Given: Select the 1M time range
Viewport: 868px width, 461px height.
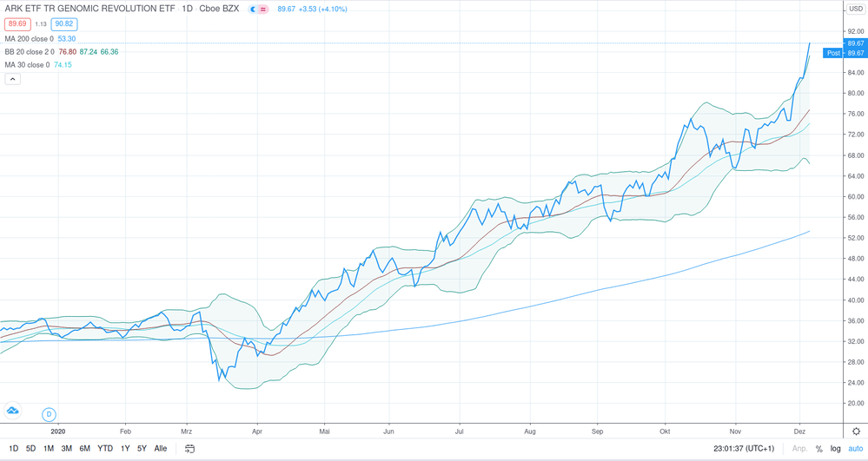Looking at the screenshot, I should click(x=49, y=449).
